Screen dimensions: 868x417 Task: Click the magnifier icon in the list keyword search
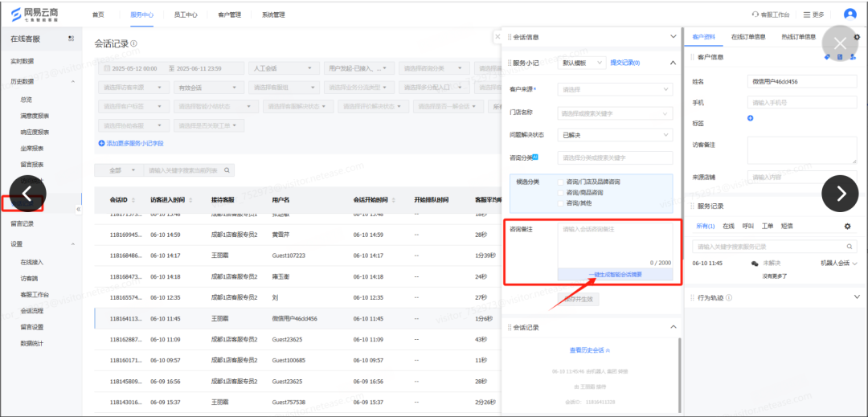(227, 170)
